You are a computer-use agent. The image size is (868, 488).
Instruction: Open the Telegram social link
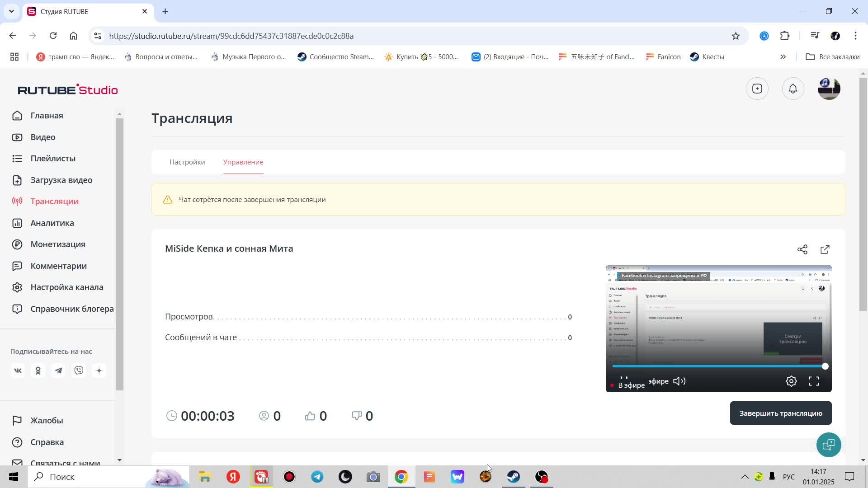click(58, 371)
